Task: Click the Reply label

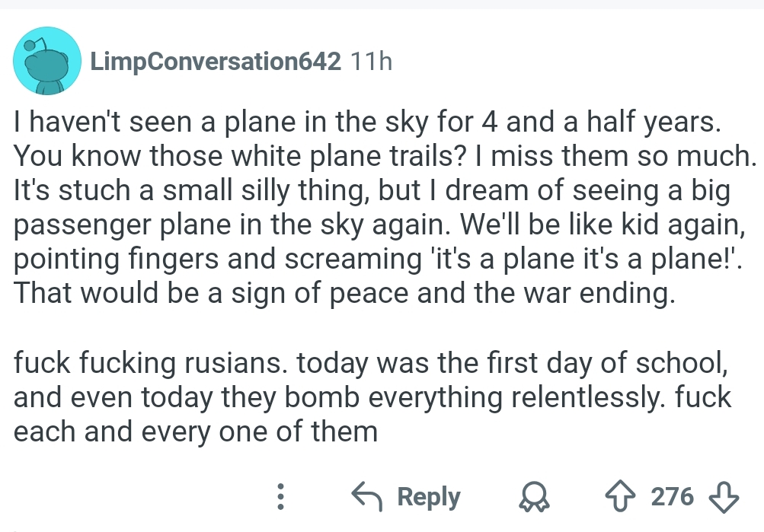Action: point(428,497)
